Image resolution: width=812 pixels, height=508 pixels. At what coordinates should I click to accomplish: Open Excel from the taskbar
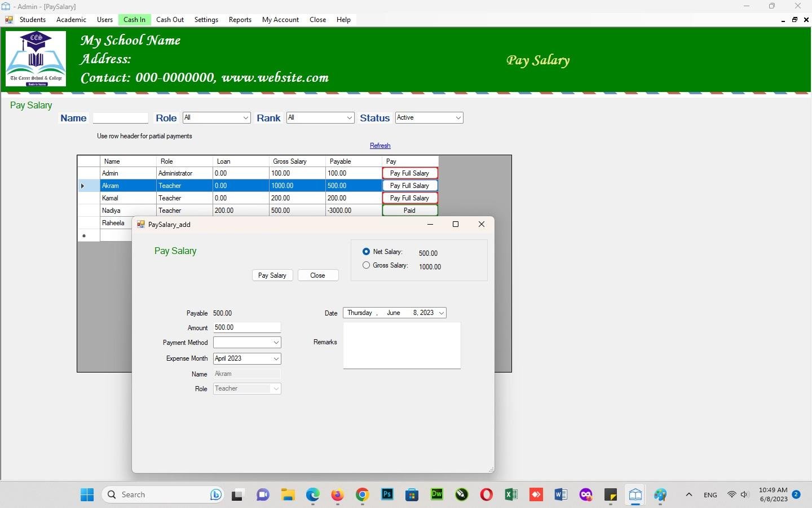click(x=511, y=495)
